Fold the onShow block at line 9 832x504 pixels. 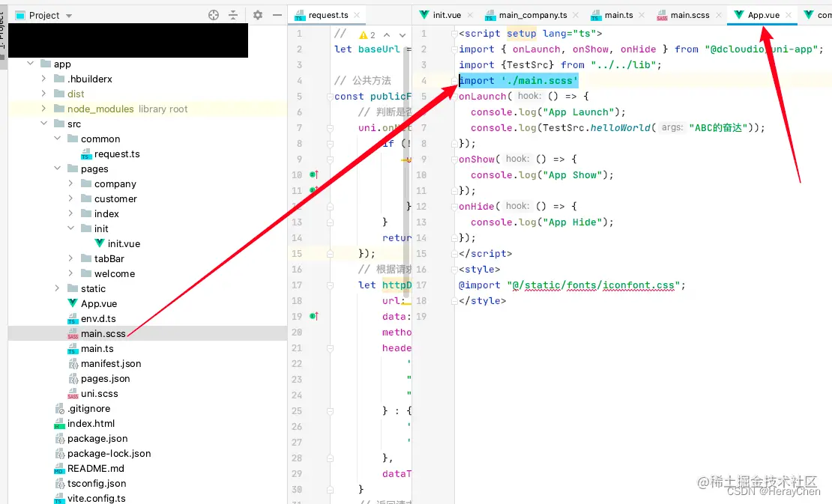click(454, 159)
